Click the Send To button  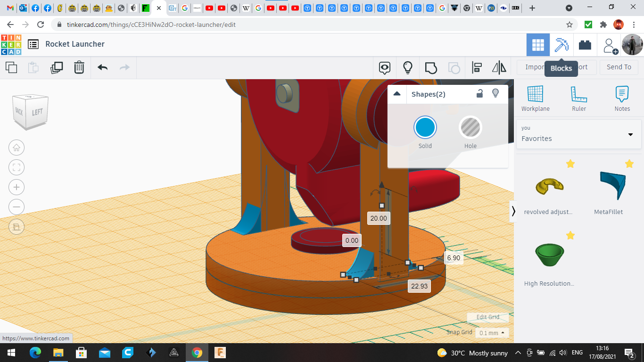(619, 67)
